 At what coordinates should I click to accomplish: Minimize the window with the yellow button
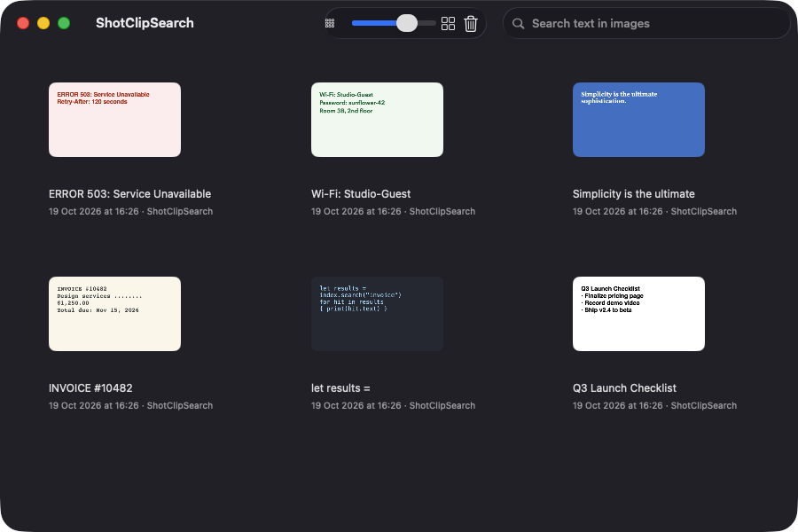[43, 23]
